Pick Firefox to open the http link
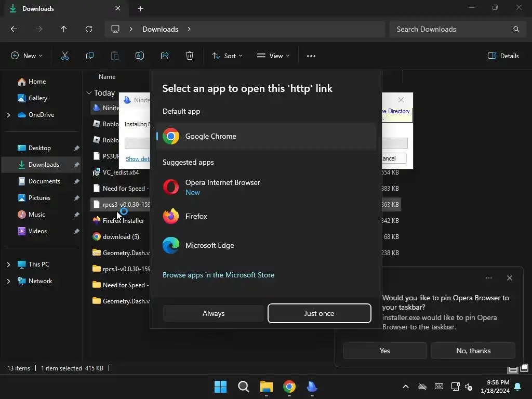532x399 pixels. tap(266, 216)
